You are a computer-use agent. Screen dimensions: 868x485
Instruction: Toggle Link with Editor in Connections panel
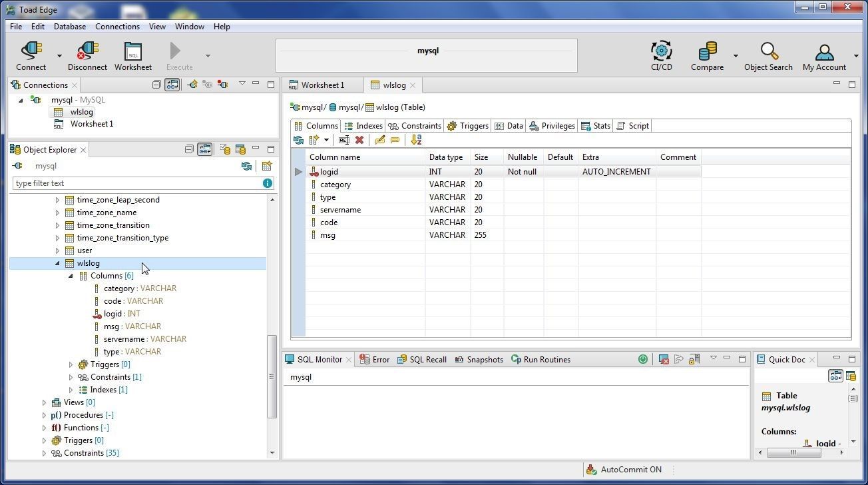point(172,85)
